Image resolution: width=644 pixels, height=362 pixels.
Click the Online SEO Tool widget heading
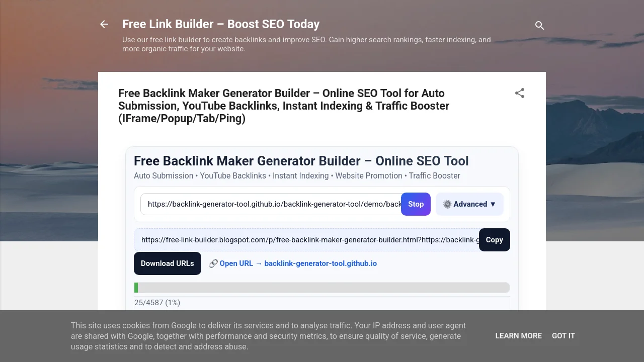tap(301, 161)
